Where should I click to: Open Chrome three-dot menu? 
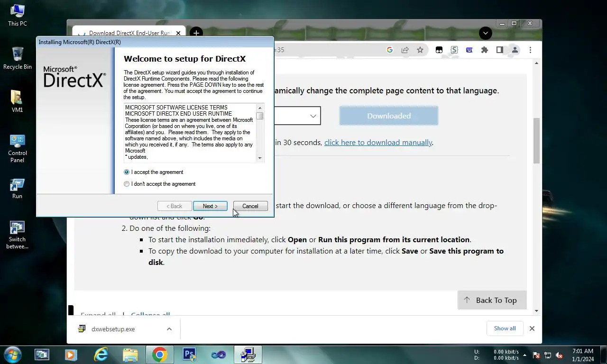pos(530,50)
